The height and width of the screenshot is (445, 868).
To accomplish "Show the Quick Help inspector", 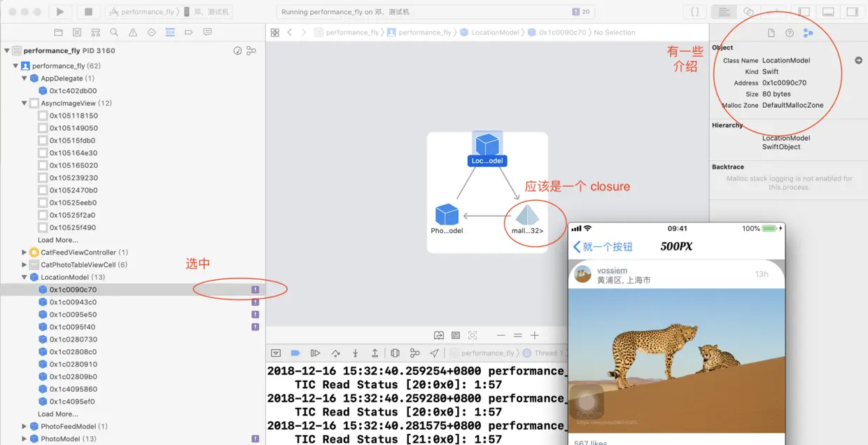I will (790, 33).
